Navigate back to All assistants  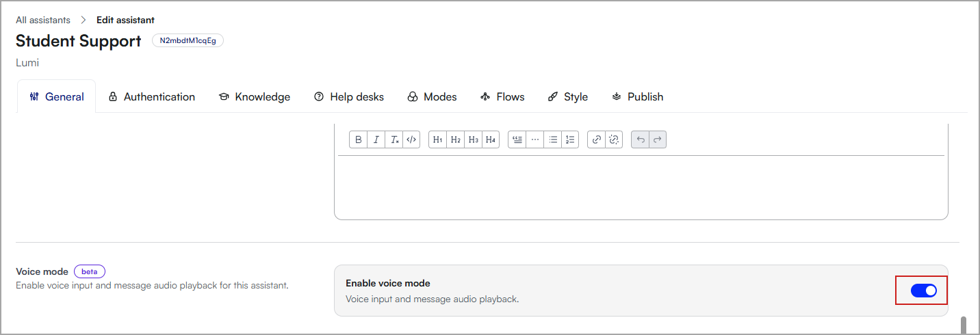pos(43,20)
